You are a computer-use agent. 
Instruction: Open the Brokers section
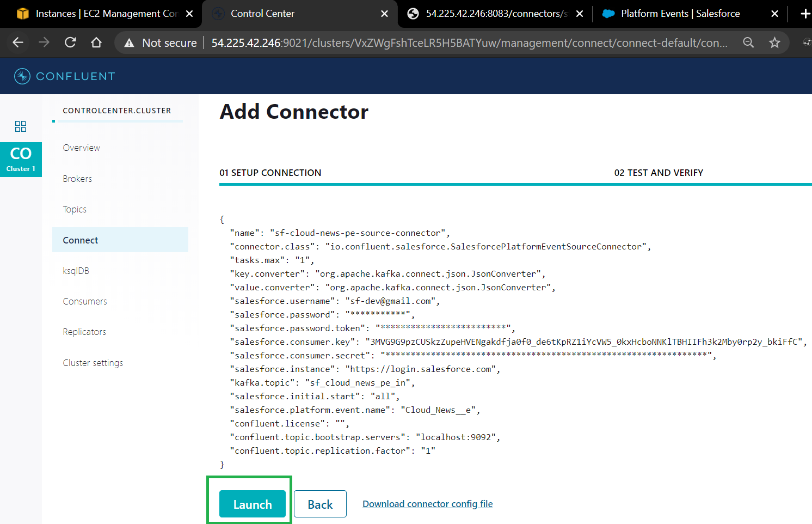77,179
